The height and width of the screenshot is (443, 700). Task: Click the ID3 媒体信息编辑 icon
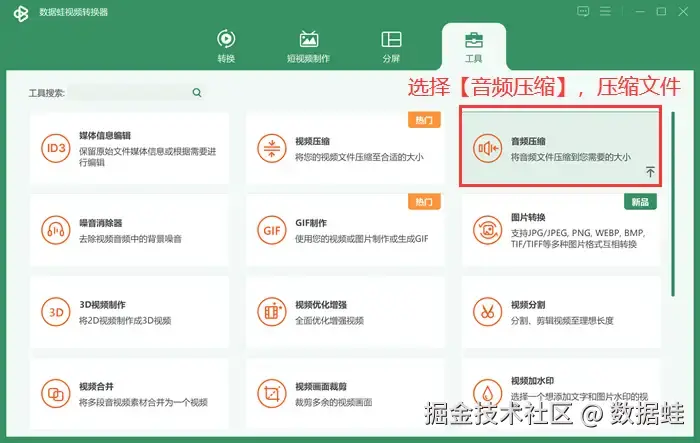coord(56,148)
